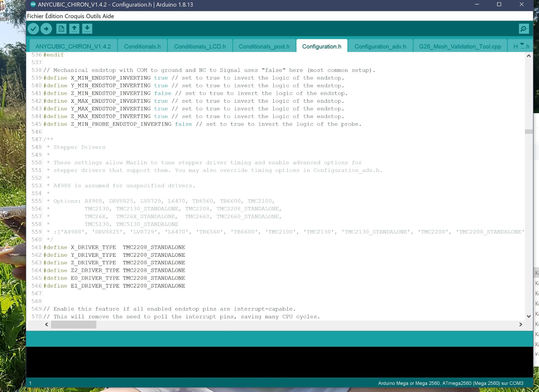Switch to the Configuration_adv.h tab

(x=380, y=46)
